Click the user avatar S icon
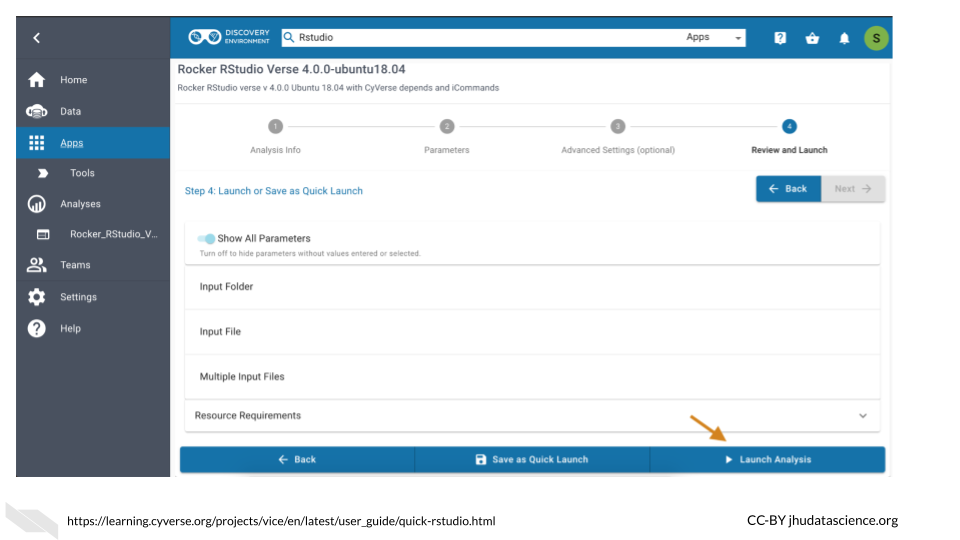960x540 pixels. tap(876, 38)
